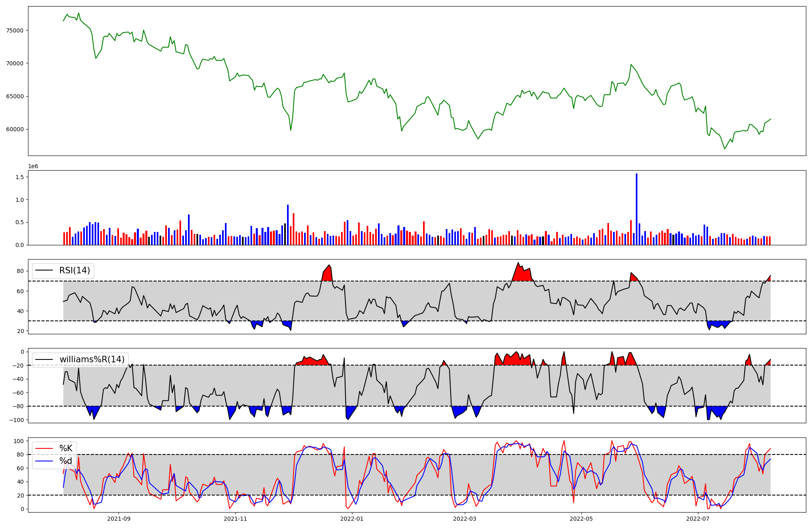Click the 2021-11 x-axis date label
The width and height of the screenshot is (812, 528).
click(x=235, y=519)
